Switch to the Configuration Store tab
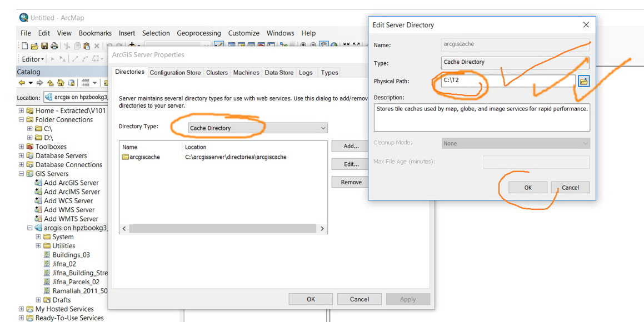This screenshot has width=644, height=322. point(176,73)
